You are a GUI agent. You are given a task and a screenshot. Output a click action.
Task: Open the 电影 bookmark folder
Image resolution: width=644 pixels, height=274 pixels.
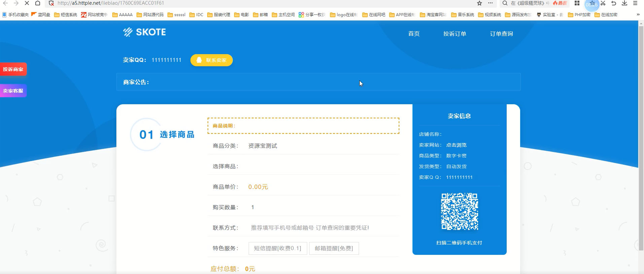(x=242, y=15)
